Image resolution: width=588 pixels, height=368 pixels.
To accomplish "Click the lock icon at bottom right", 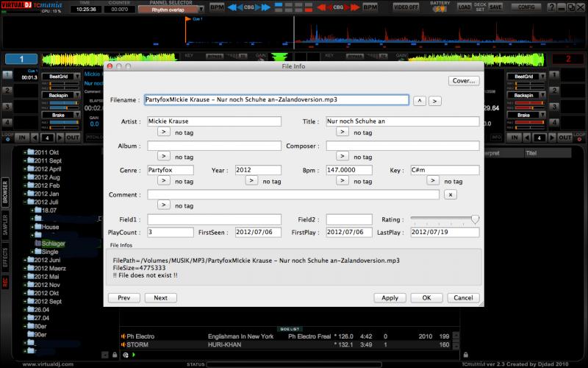I will (465, 355).
